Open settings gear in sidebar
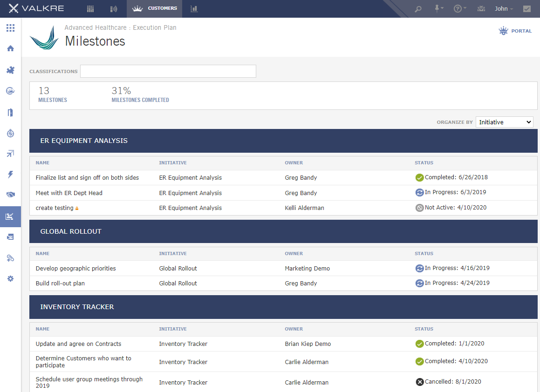 tap(10, 278)
